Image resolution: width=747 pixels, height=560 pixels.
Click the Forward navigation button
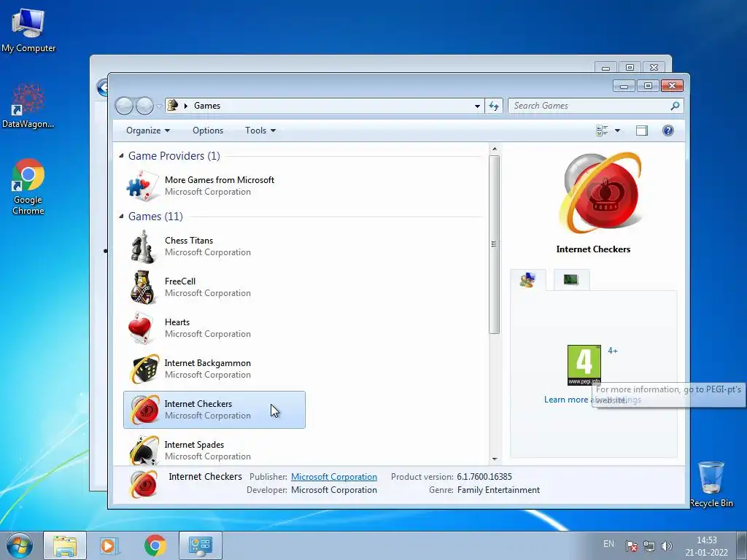[144, 106]
